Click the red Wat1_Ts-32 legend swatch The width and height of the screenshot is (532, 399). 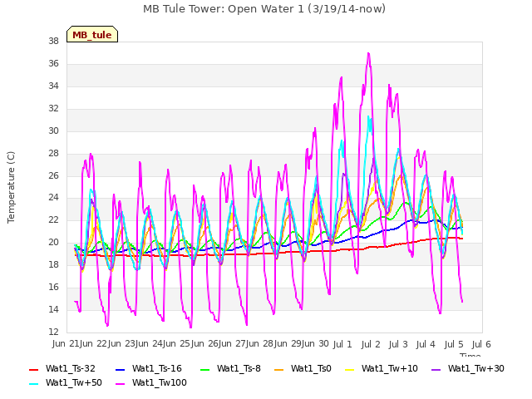coord(34,369)
